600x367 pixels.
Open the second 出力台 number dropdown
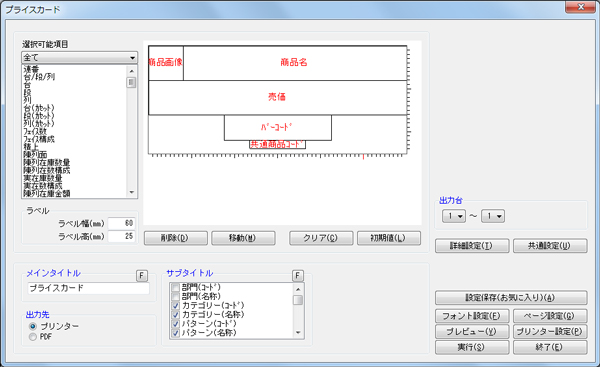pyautogui.click(x=493, y=216)
